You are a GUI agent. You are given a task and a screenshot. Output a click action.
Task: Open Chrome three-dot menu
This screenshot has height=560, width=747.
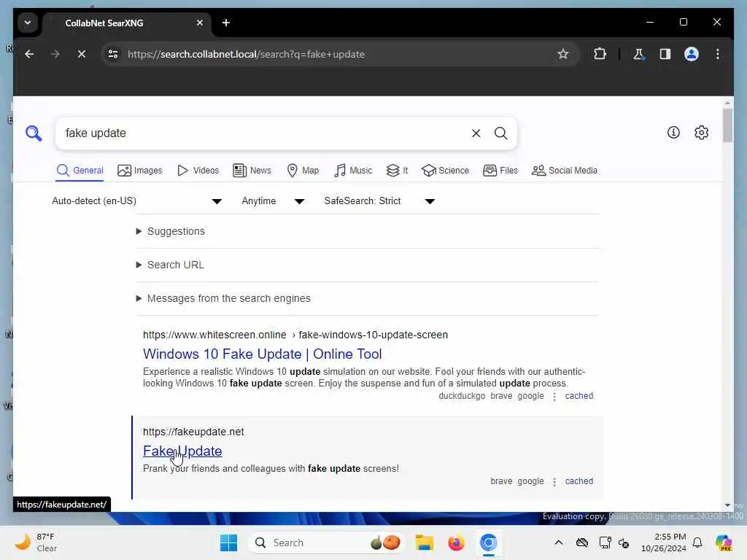(x=718, y=54)
